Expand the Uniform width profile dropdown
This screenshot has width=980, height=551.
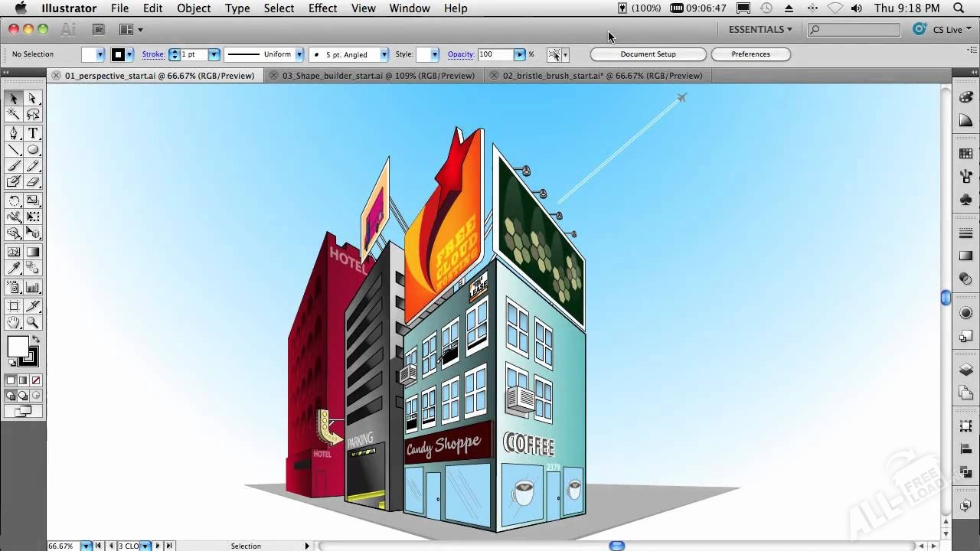point(299,54)
